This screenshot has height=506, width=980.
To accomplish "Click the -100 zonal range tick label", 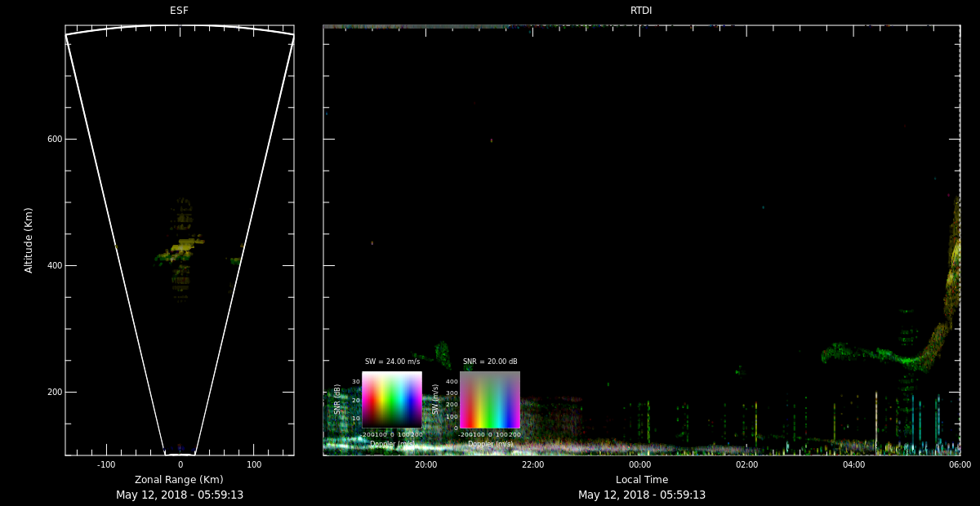I will click(x=106, y=464).
